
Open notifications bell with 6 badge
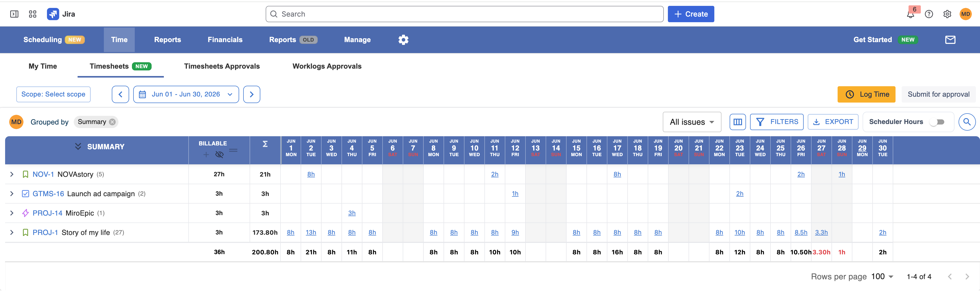tap(910, 14)
